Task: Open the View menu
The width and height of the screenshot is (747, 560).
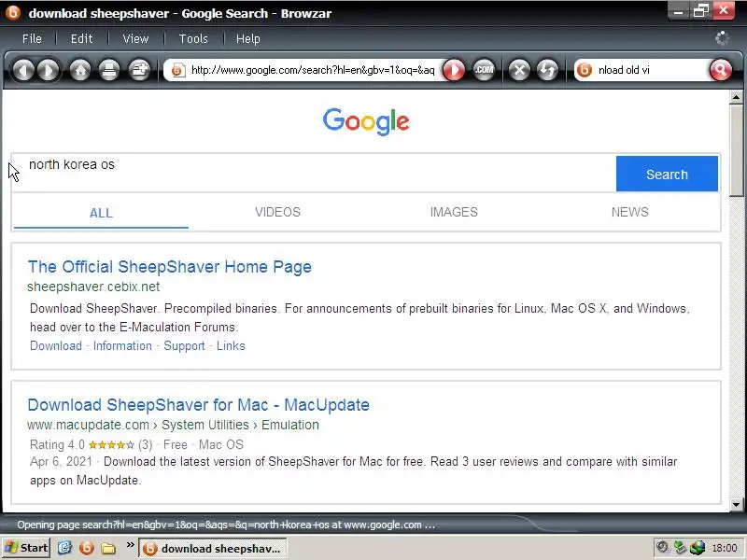Action: point(135,38)
